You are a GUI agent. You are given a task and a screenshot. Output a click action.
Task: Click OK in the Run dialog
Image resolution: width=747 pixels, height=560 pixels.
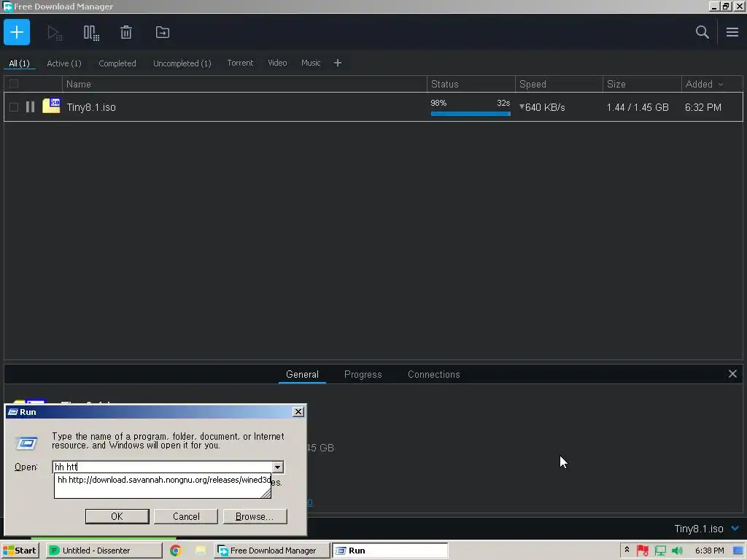pos(117,517)
